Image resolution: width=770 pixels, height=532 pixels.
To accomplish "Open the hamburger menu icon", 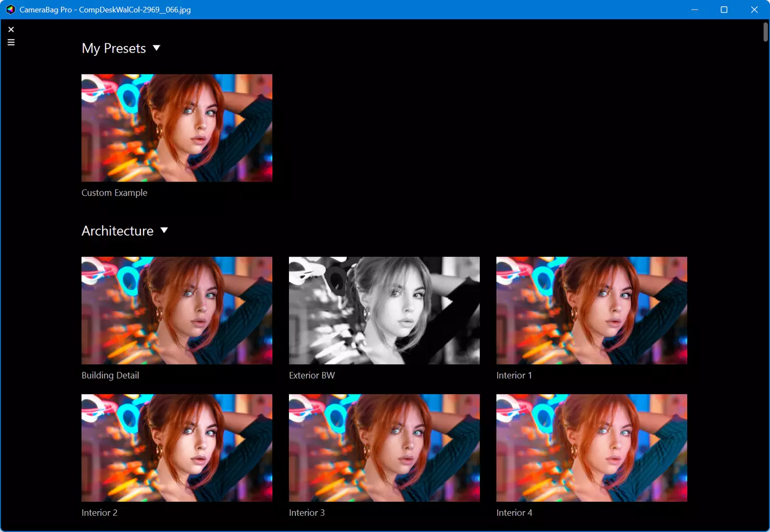I will pyautogui.click(x=11, y=42).
